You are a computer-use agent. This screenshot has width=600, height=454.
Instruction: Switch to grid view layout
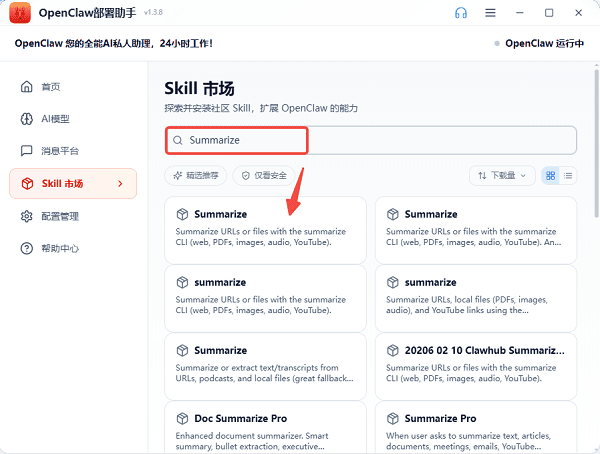[550, 176]
